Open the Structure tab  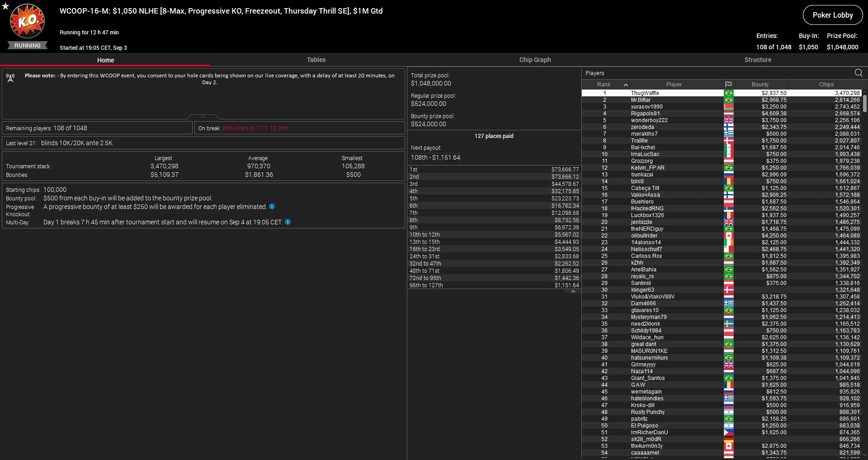point(758,60)
